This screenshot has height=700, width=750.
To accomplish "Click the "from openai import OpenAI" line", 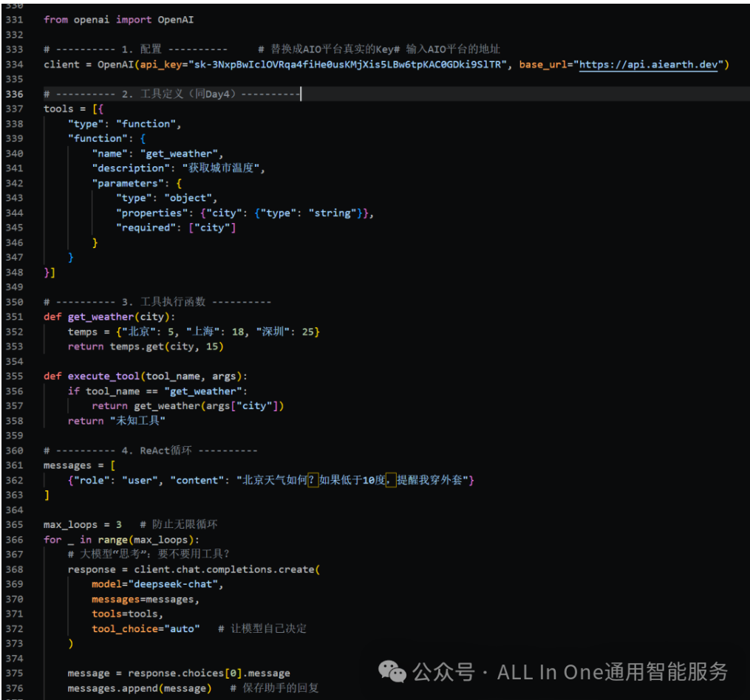I will (x=119, y=20).
